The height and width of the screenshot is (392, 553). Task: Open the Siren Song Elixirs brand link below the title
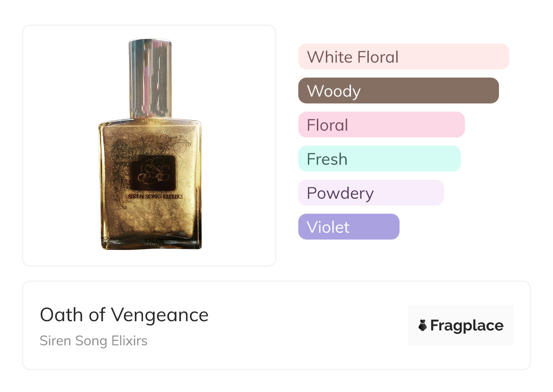(x=94, y=341)
